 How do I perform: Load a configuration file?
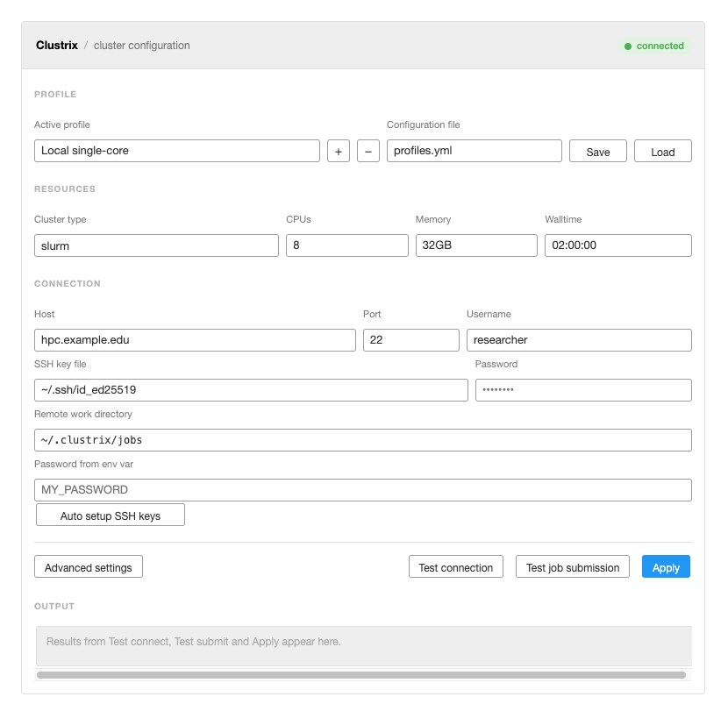tap(662, 152)
